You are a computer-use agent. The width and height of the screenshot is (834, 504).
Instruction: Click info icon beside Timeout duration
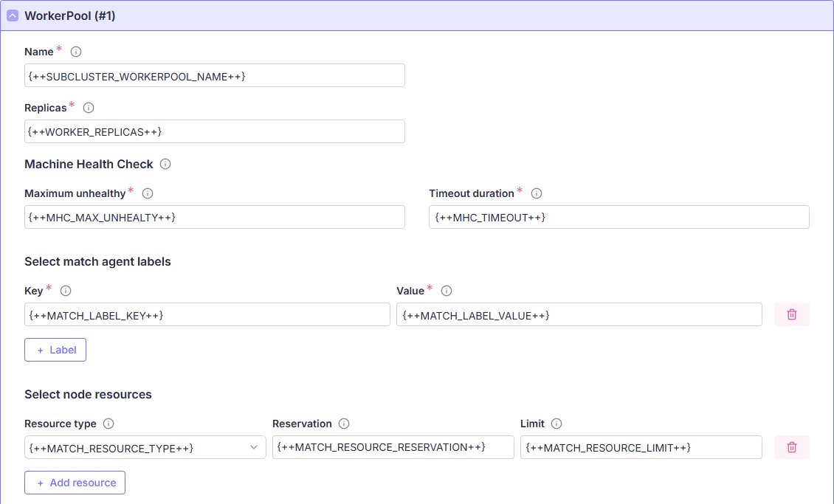(537, 193)
